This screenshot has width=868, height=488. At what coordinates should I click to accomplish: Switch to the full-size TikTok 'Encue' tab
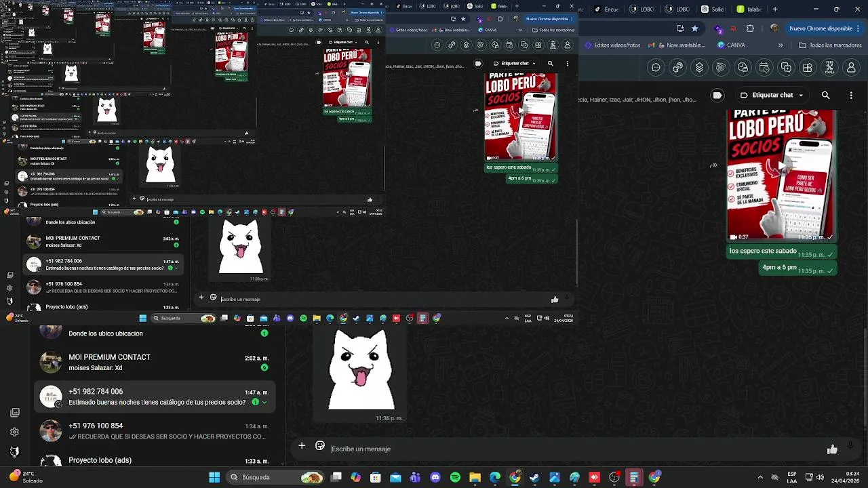tap(608, 9)
